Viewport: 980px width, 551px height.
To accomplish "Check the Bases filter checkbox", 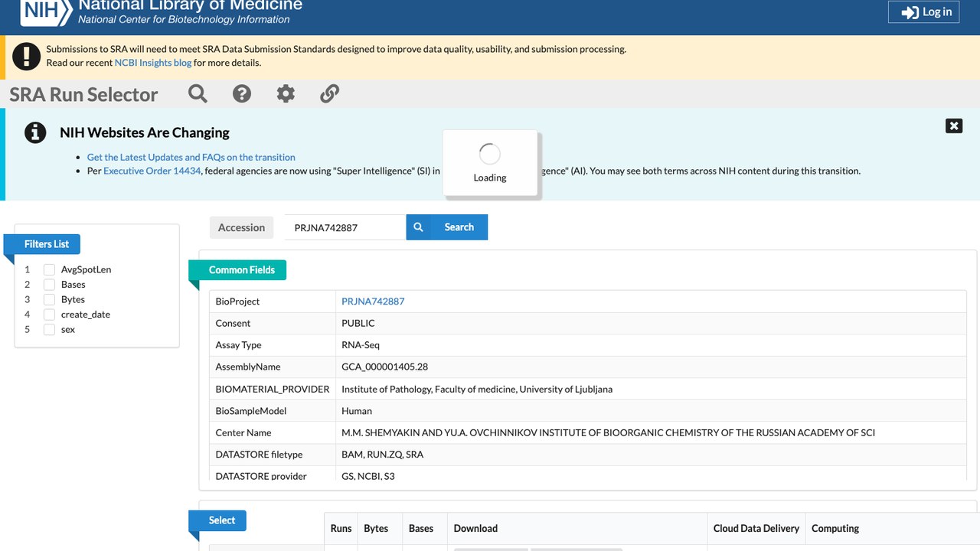I will click(x=49, y=285).
